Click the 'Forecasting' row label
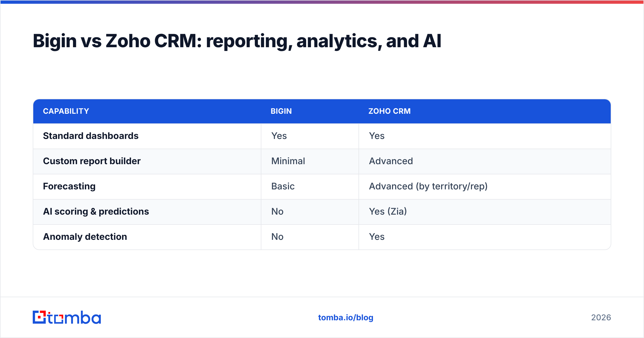Image resolution: width=644 pixels, height=338 pixels. coord(69,186)
